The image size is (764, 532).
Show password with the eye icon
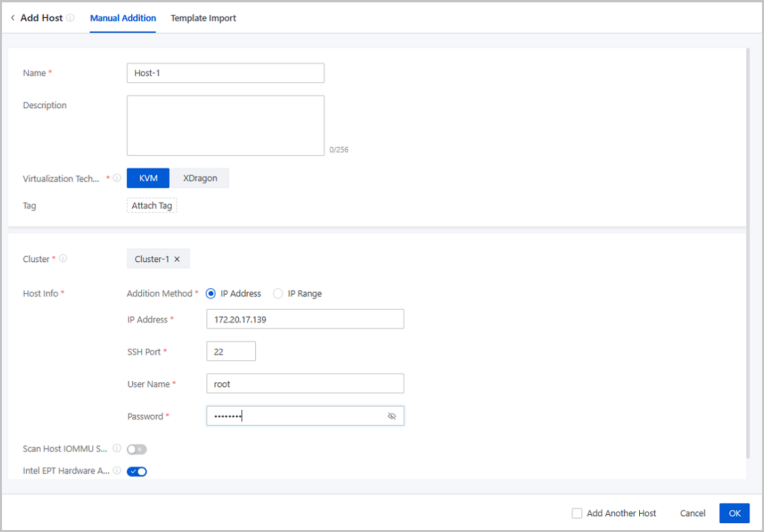coord(392,416)
